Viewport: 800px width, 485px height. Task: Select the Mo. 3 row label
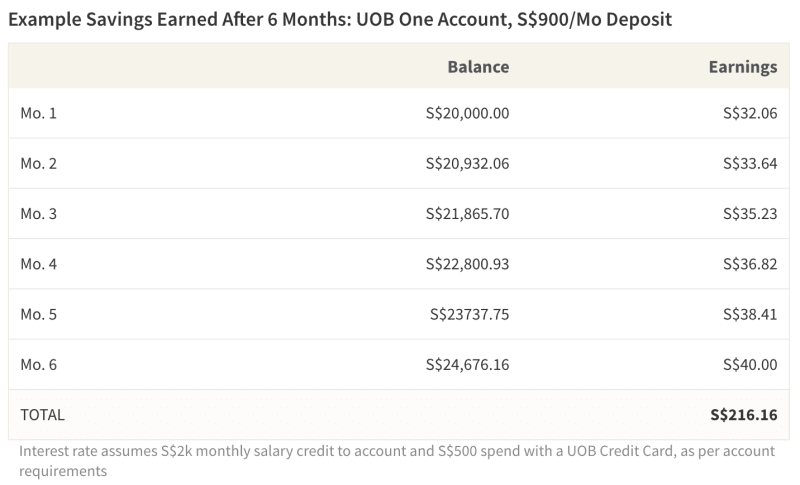coord(38,214)
